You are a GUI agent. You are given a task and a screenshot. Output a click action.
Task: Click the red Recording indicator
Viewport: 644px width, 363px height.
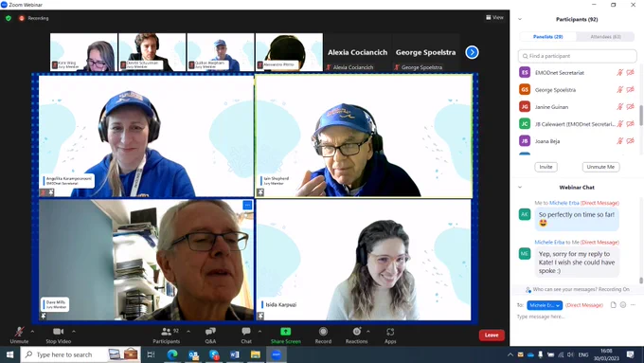[34, 18]
